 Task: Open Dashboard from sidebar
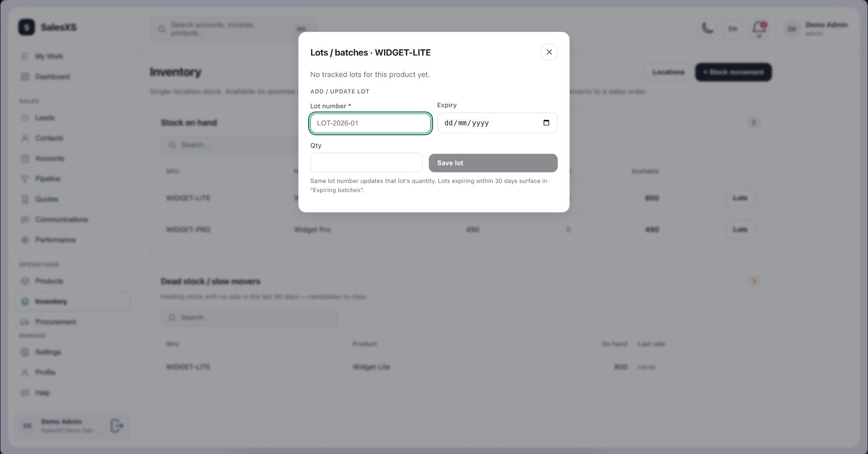click(52, 77)
